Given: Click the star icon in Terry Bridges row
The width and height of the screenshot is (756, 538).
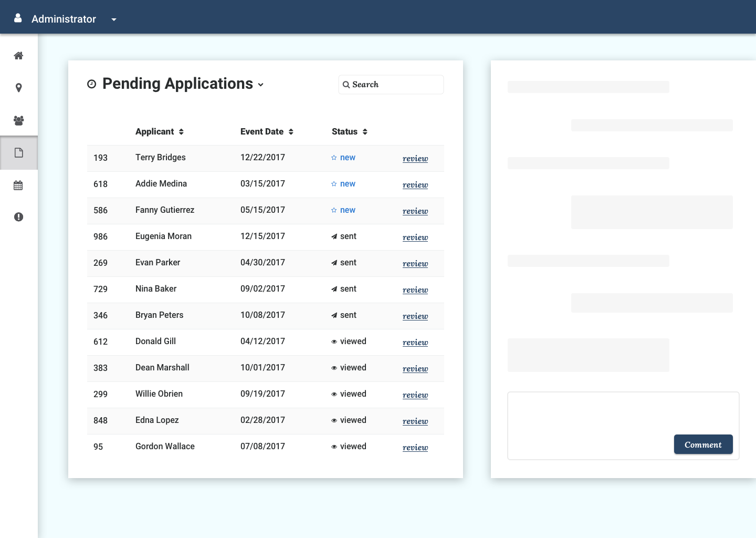Looking at the screenshot, I should point(334,158).
